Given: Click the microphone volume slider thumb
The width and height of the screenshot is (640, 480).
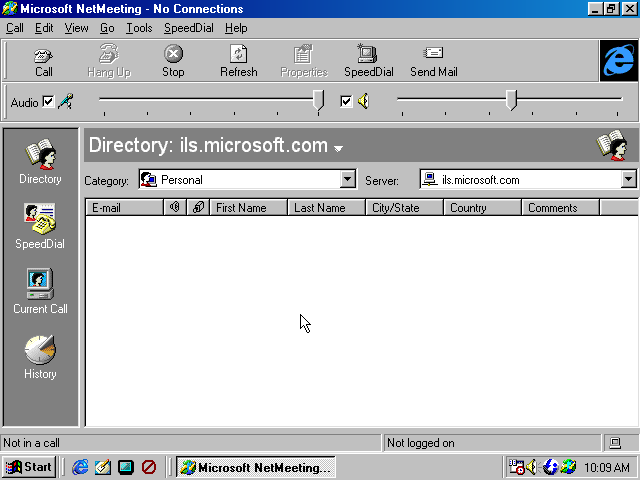Looking at the screenshot, I should (x=318, y=100).
